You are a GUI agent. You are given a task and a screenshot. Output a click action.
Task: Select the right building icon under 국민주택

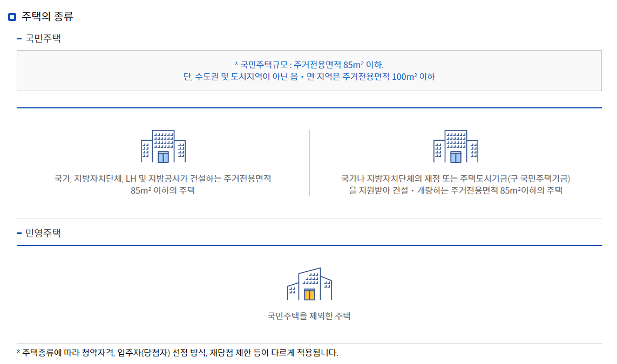tap(455, 146)
